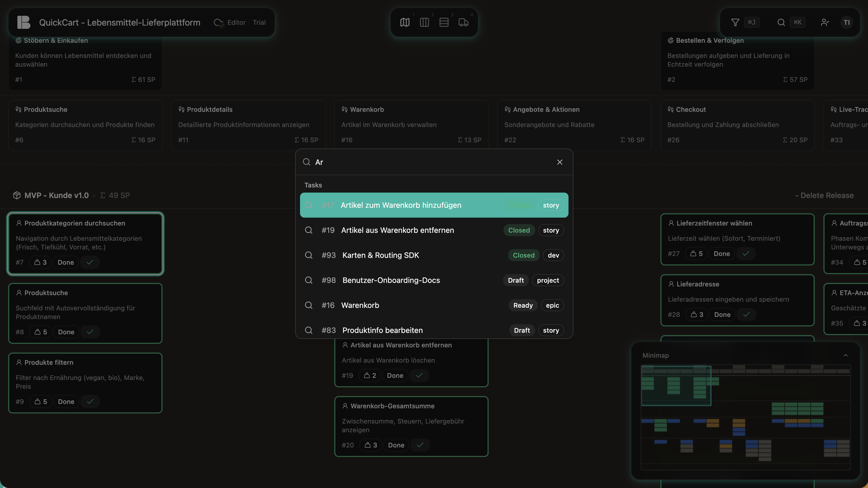Open the filter funnel icon
This screenshot has width=868, height=488.
tap(735, 23)
